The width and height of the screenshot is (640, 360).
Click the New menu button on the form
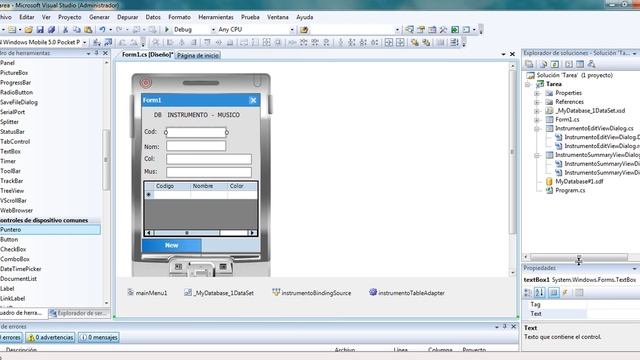pos(171,245)
